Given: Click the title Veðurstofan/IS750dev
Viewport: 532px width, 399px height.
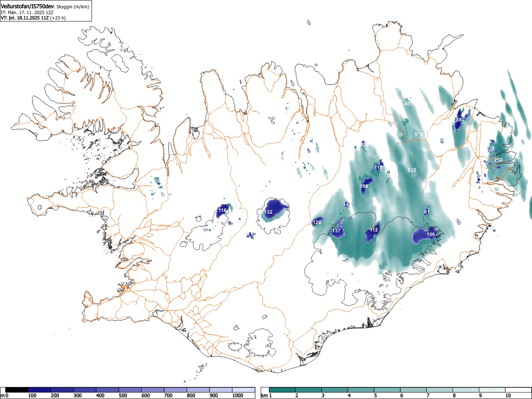Looking at the screenshot, I should (27, 6).
